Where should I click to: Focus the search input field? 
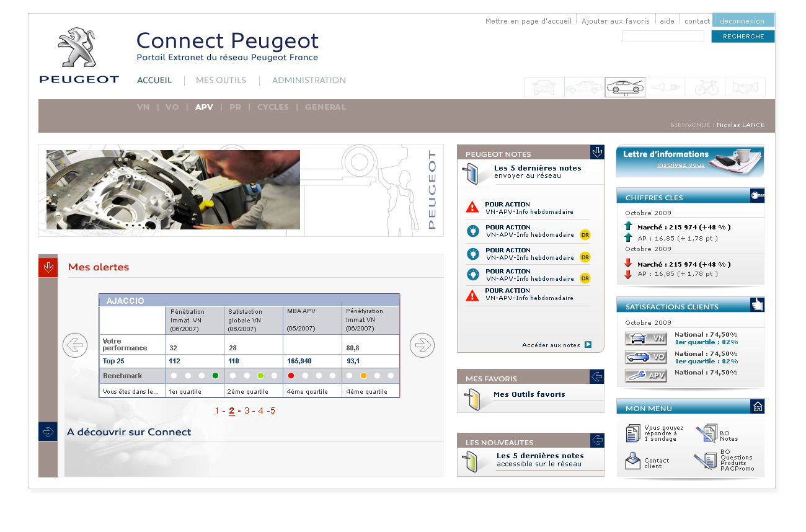[x=663, y=36]
